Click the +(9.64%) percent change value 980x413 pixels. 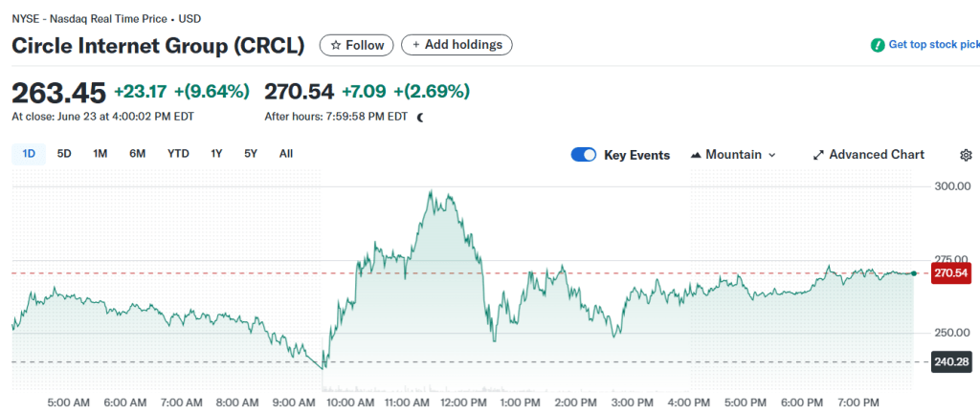pyautogui.click(x=212, y=92)
